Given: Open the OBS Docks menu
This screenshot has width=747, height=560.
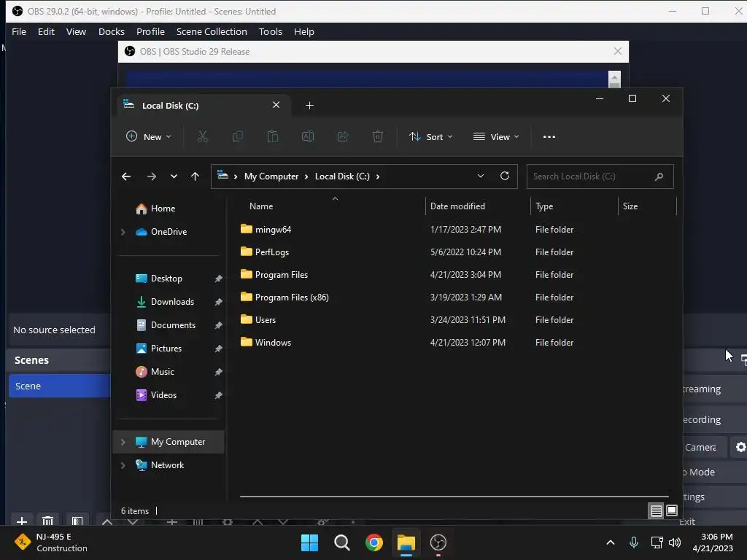Looking at the screenshot, I should point(112,31).
